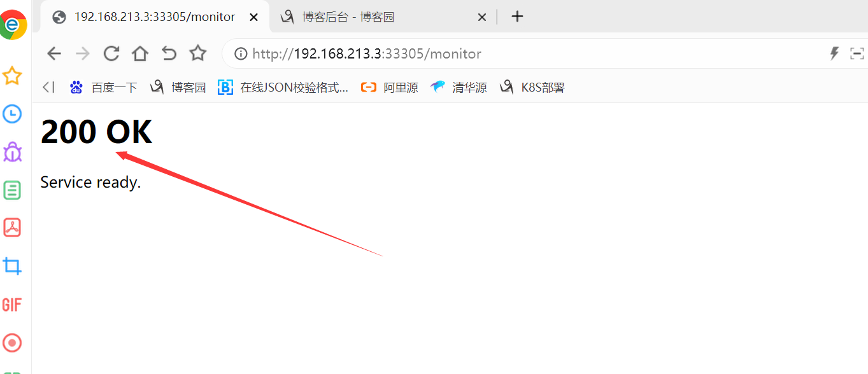Open a new tab with plus button
Viewport: 868px width, 374px height.
click(517, 17)
